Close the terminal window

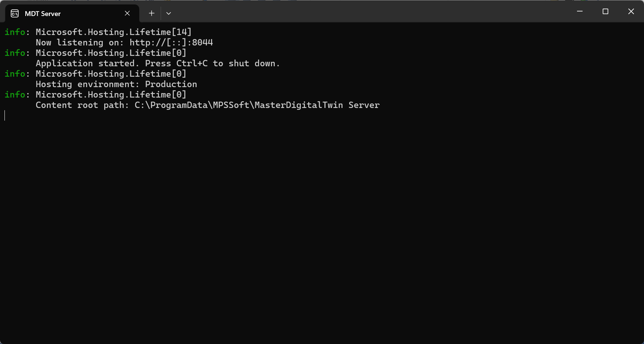[631, 12]
